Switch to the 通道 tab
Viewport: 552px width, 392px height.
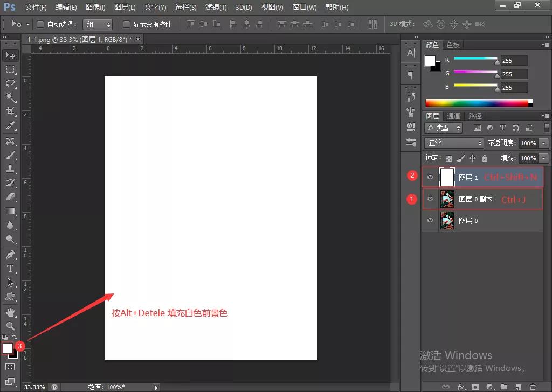click(x=453, y=115)
